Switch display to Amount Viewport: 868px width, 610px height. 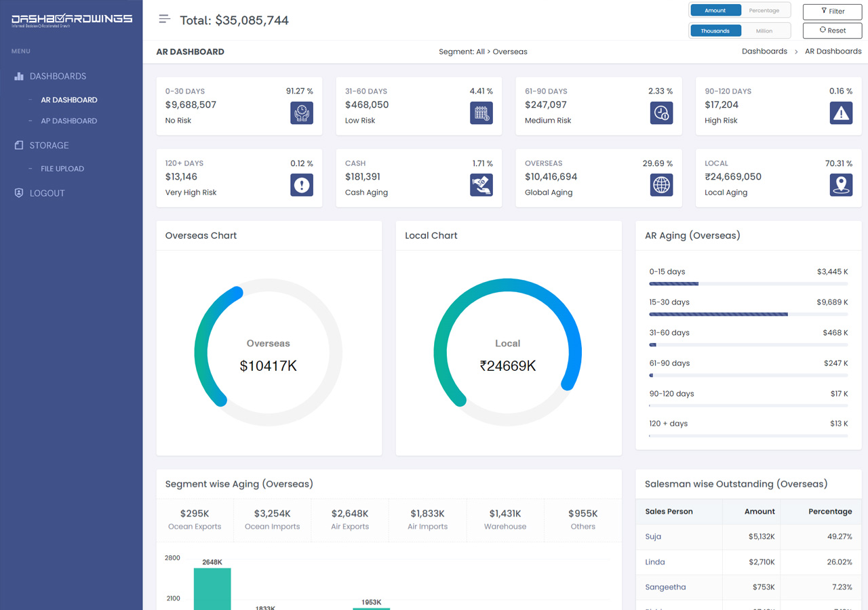coord(715,11)
